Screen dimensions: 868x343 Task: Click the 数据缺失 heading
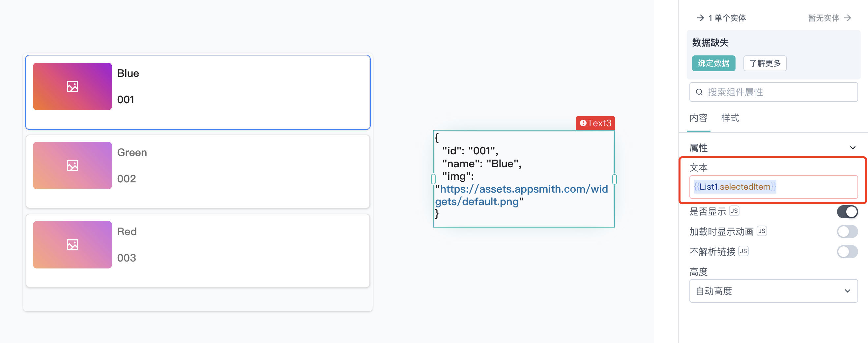(710, 43)
